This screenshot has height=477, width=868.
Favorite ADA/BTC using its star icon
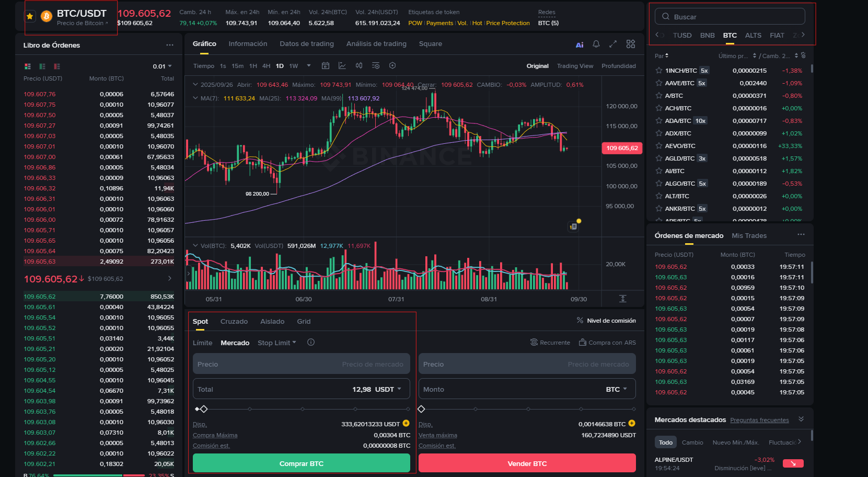point(658,120)
